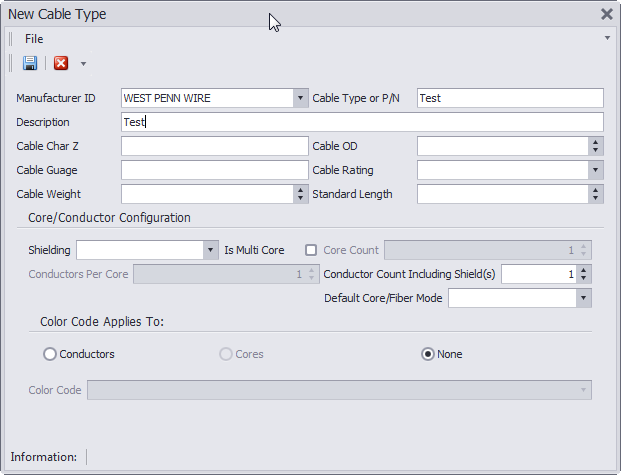Image resolution: width=621 pixels, height=475 pixels.
Task: Expand the Cable Rating dropdown
Action: pyautogui.click(x=595, y=170)
